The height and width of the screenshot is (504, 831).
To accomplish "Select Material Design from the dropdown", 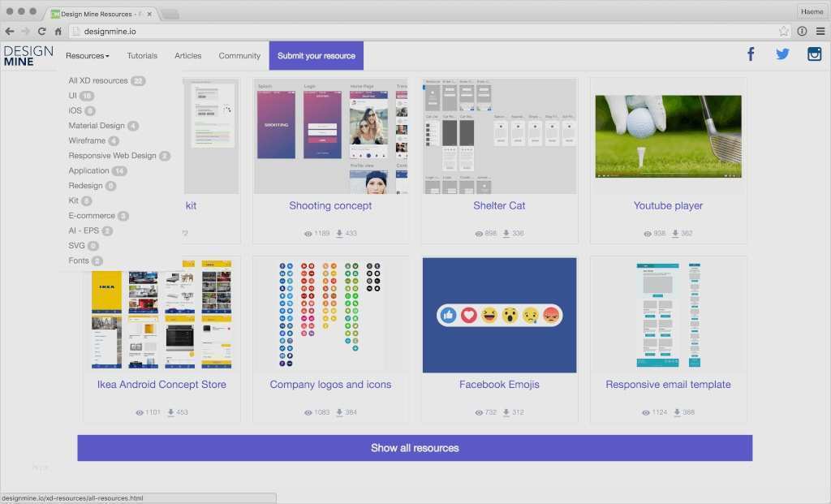I will [97, 126].
